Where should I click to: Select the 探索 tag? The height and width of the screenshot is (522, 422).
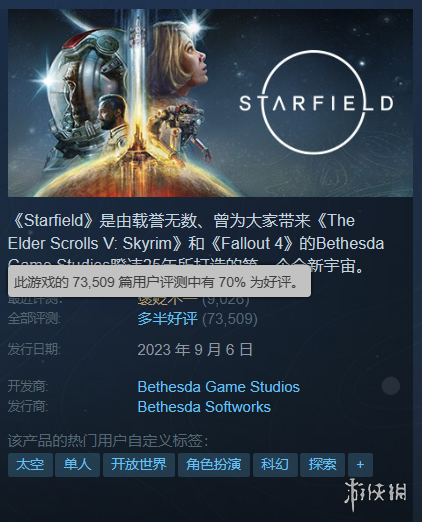[x=322, y=465]
